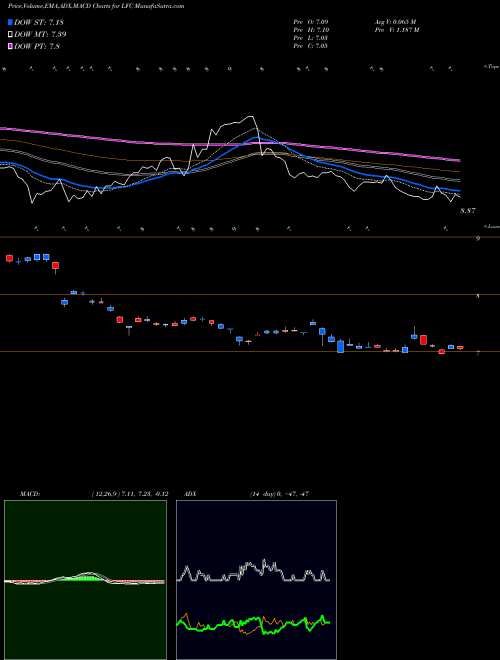Open the ADX indicator chart panel
This screenshot has width=500, height=660.
256,580
